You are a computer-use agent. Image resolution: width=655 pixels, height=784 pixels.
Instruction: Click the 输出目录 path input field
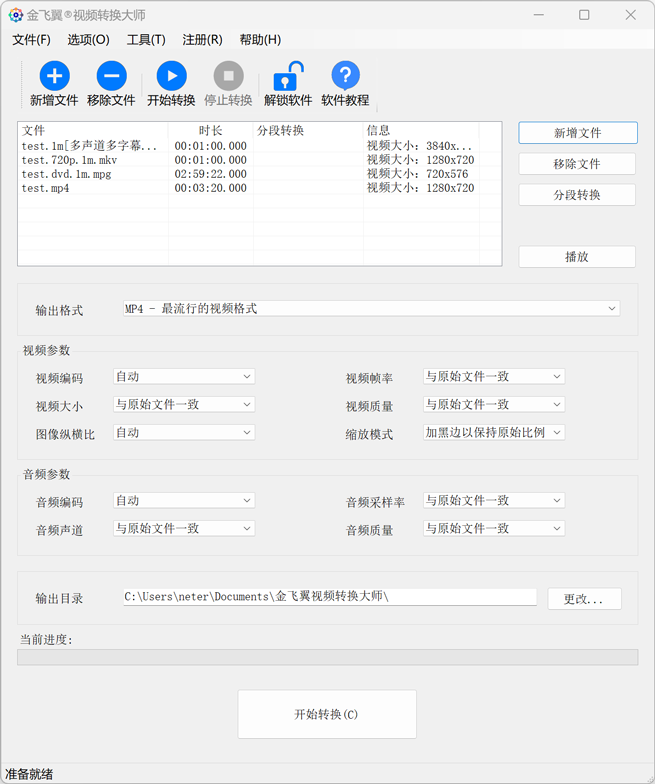click(330, 596)
